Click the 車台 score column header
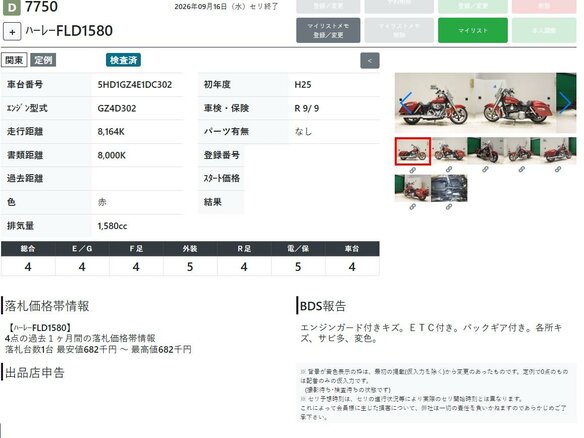This screenshot has width=584, height=438. (x=352, y=249)
